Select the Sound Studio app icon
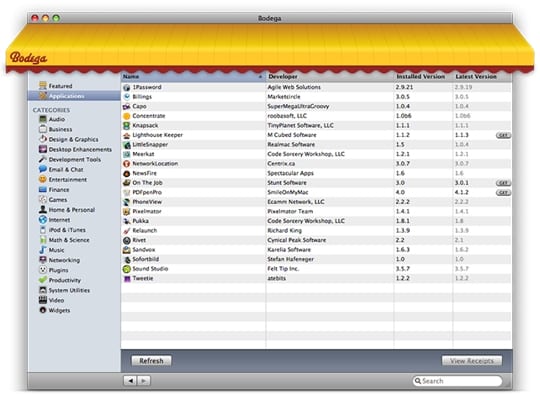Screen dimensions: 540x399 tap(127, 269)
